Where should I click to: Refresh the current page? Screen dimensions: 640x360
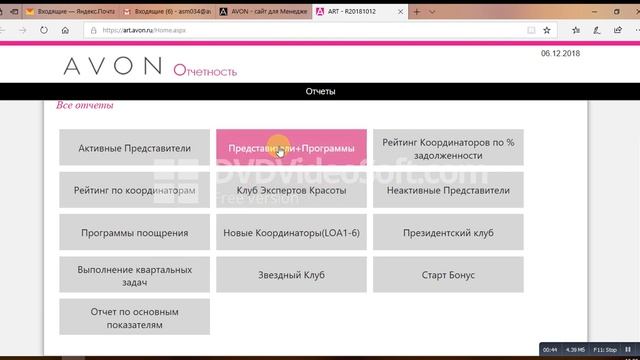pyautogui.click(x=44, y=30)
